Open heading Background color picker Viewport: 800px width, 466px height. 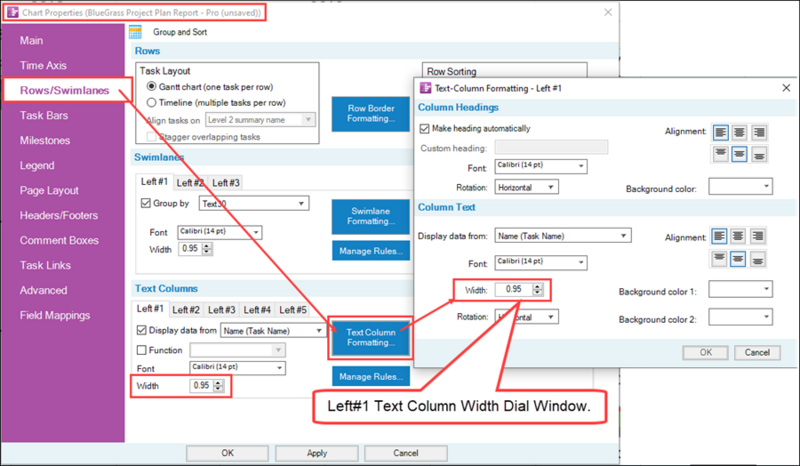coord(740,186)
